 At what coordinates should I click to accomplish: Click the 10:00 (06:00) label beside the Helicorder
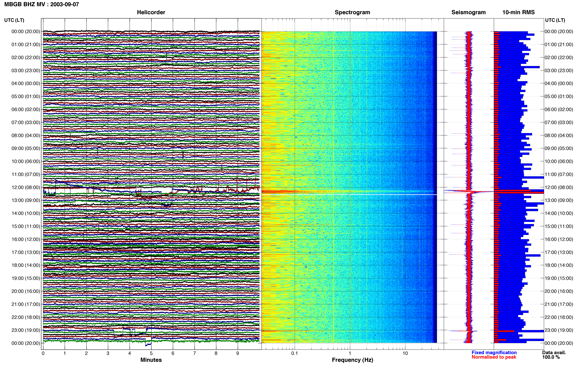pos(26,161)
